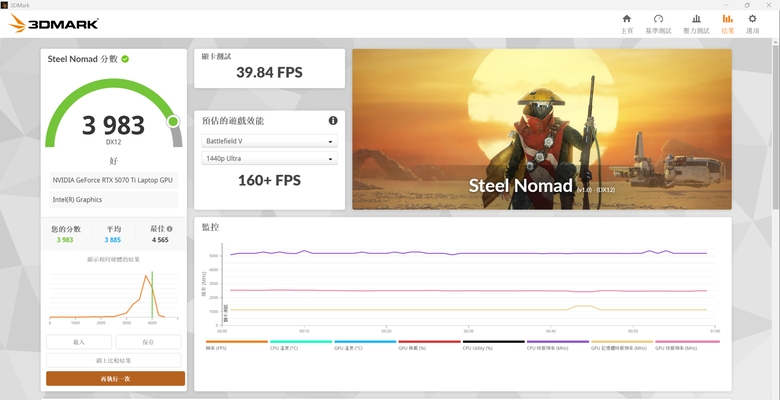Click the 保存 save button
This screenshot has width=780, height=400.
(x=148, y=342)
